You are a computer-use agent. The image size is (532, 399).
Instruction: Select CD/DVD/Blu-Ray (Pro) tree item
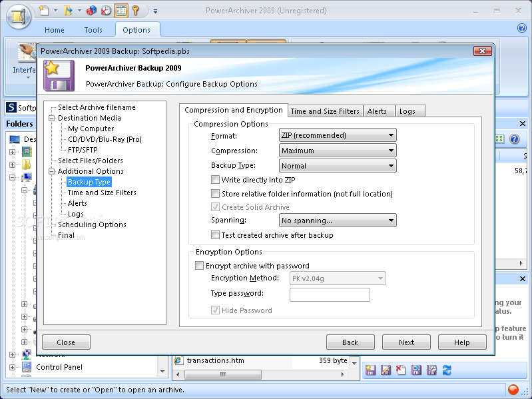[105, 139]
